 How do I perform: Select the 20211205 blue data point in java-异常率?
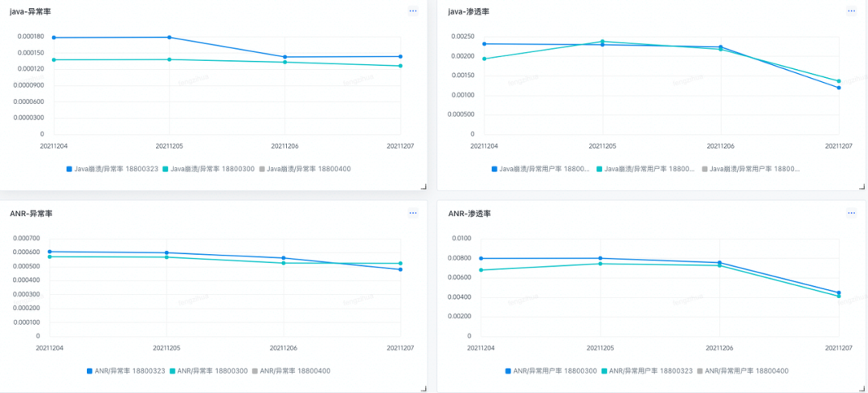[169, 37]
